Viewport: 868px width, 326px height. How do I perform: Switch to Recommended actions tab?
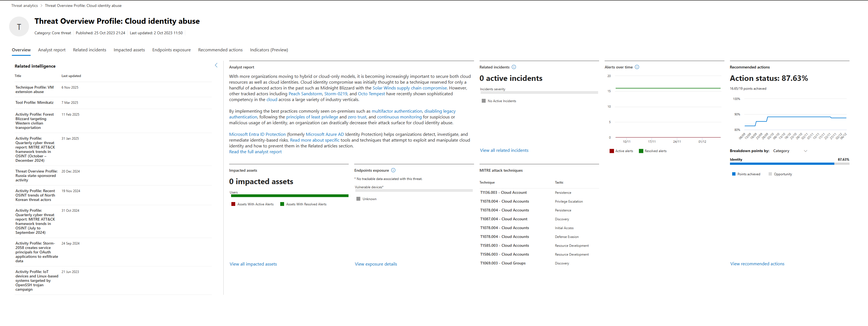220,50
